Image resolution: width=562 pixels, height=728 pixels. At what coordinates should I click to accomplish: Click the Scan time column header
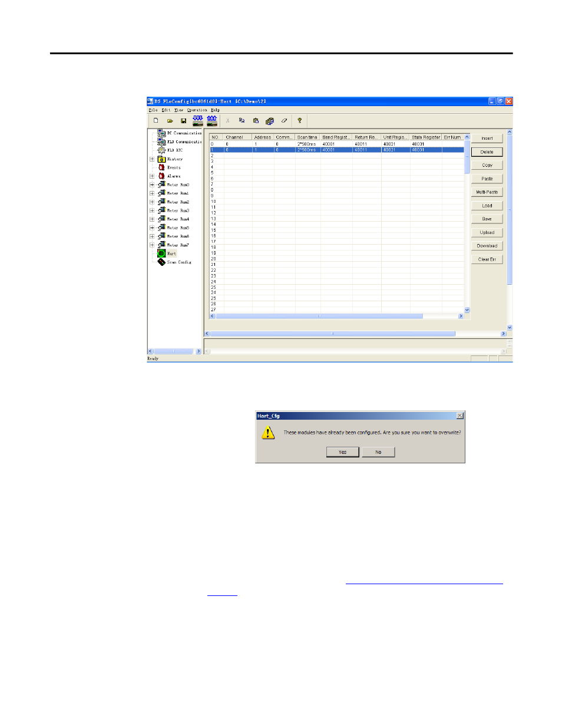click(x=308, y=137)
